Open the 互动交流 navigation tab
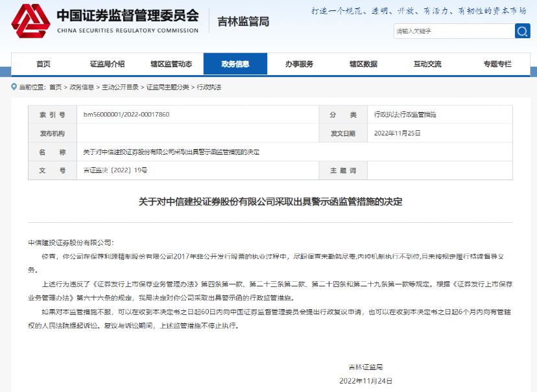 click(x=427, y=64)
